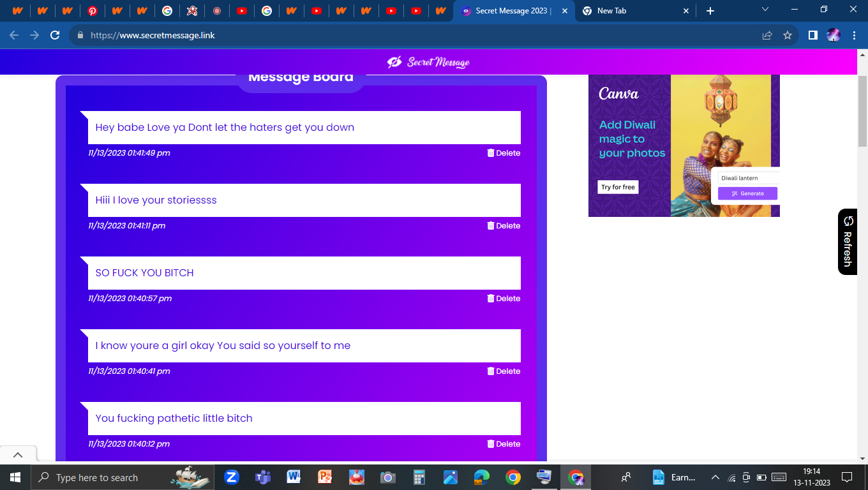Click the Secret Message logo in header

click(x=428, y=62)
